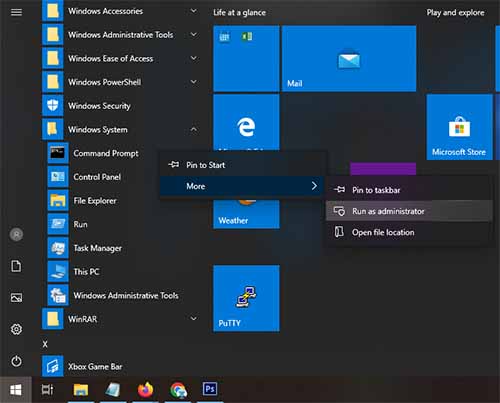
Task: Open the Command Prompt icon
Action: [58, 153]
